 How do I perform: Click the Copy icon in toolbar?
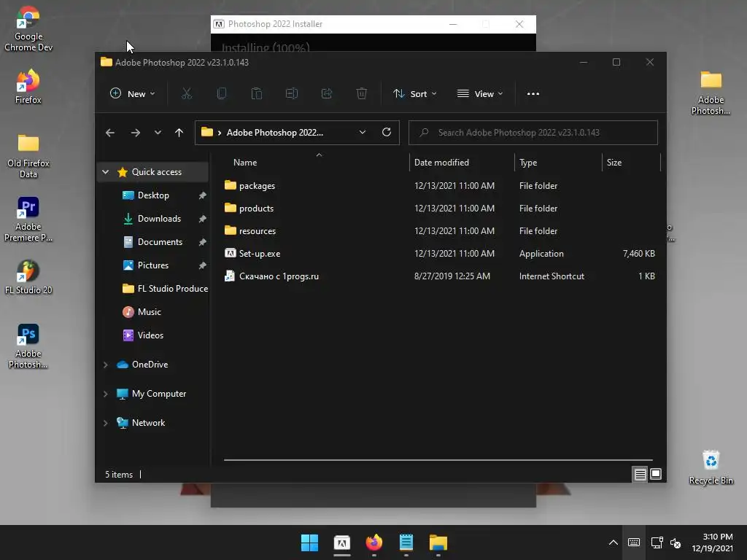[222, 94]
